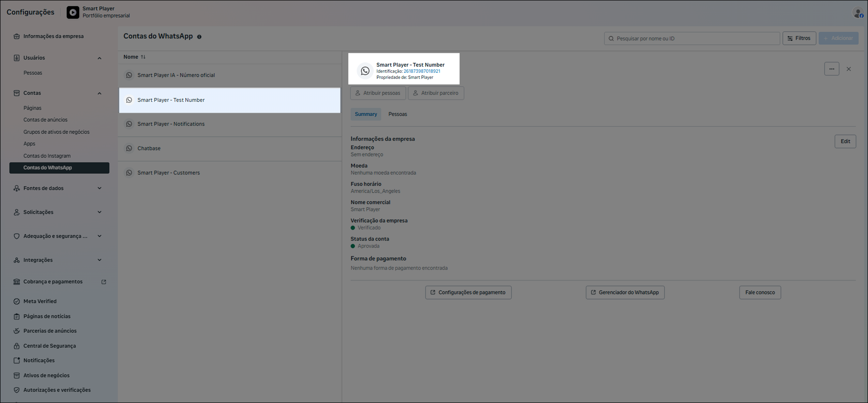This screenshot has height=403, width=868.
Task: Click account ID link 261873987018921
Action: (x=422, y=71)
